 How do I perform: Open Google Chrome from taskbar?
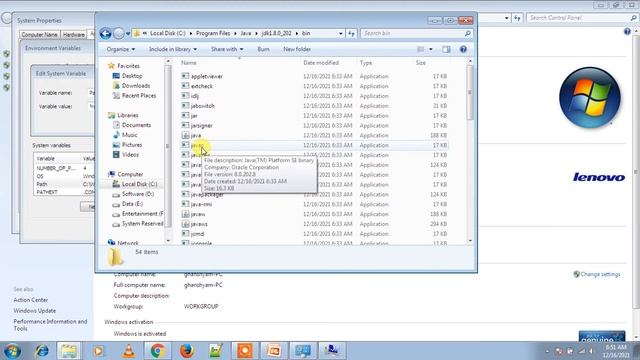coord(157,351)
